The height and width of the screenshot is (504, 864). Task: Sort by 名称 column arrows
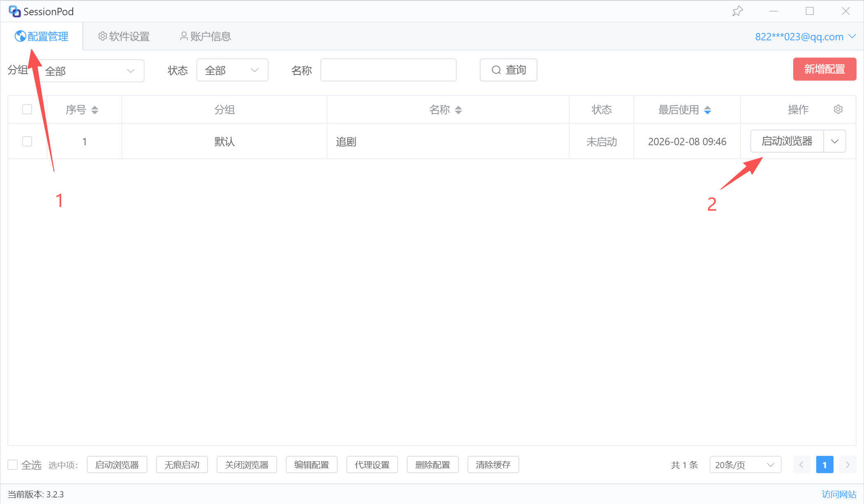coord(458,110)
